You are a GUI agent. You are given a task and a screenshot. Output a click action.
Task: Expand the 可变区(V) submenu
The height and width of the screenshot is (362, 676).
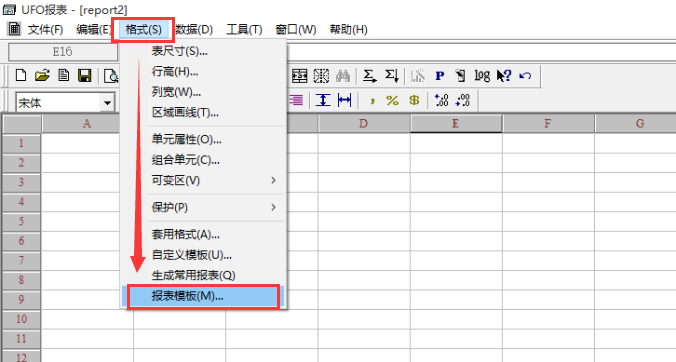click(x=214, y=180)
